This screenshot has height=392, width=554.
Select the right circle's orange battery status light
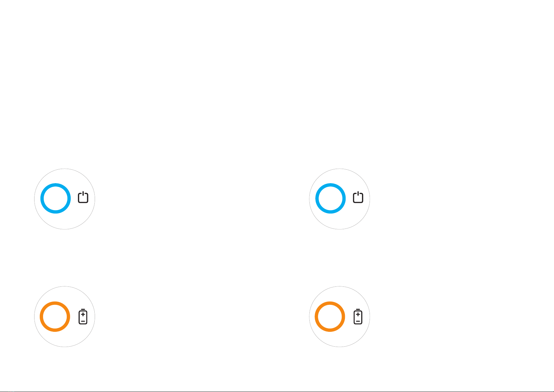pos(330,316)
